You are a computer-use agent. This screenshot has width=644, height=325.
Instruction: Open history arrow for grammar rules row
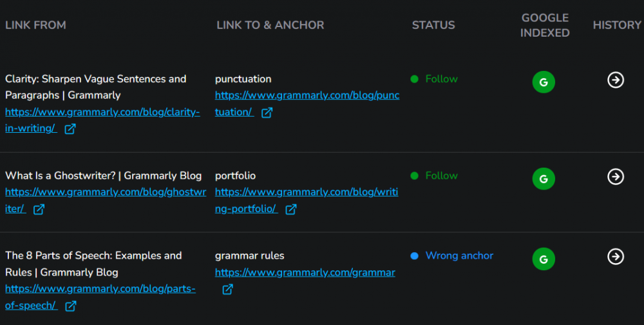pos(615,256)
